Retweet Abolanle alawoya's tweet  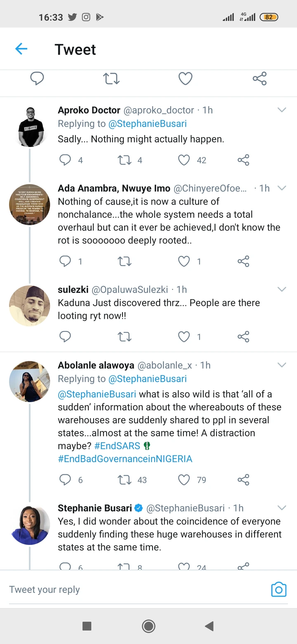point(125,480)
